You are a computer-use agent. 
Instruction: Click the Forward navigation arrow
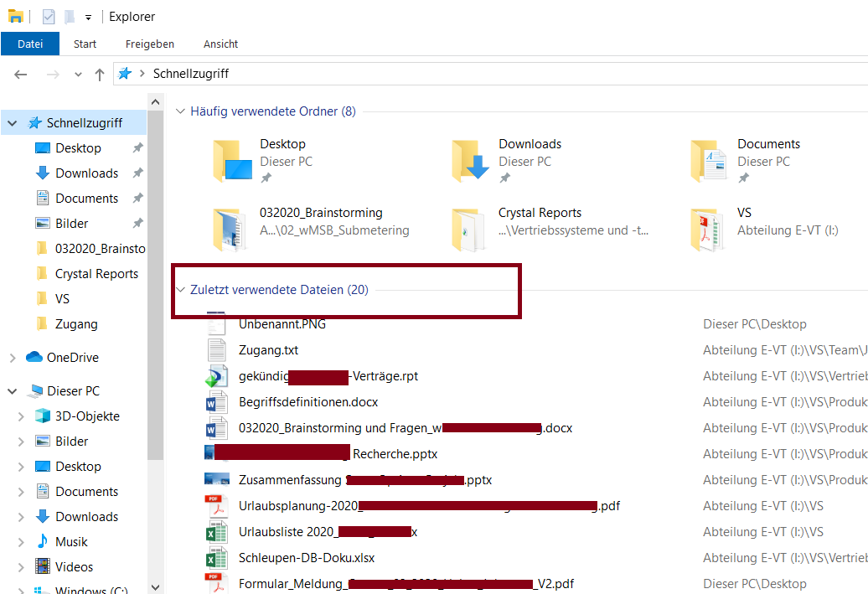point(53,75)
